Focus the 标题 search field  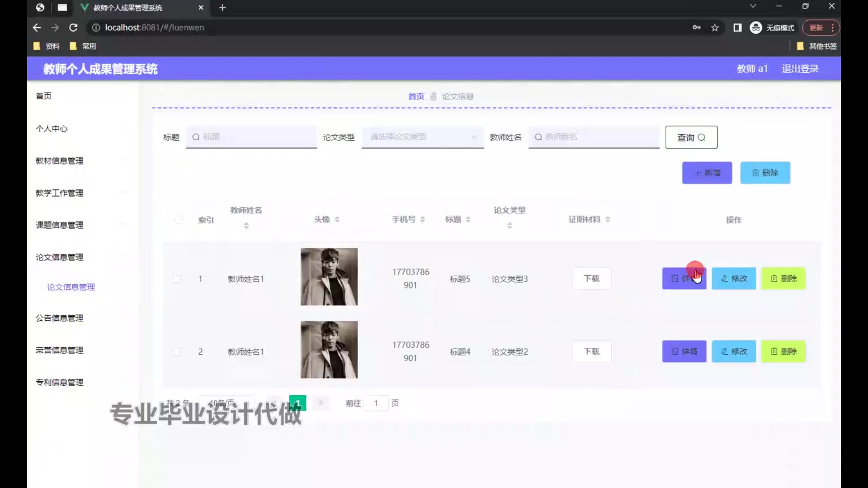(251, 137)
